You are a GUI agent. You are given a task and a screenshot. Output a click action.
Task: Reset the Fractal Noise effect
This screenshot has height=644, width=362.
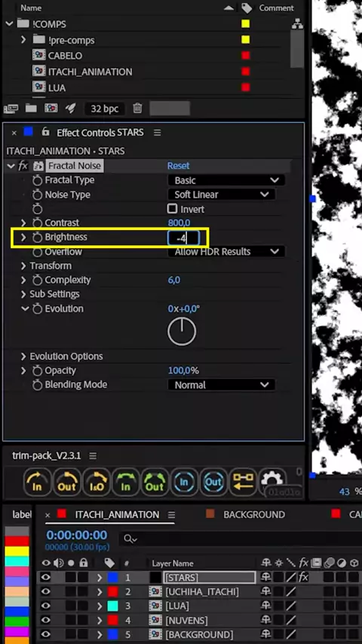pyautogui.click(x=178, y=166)
